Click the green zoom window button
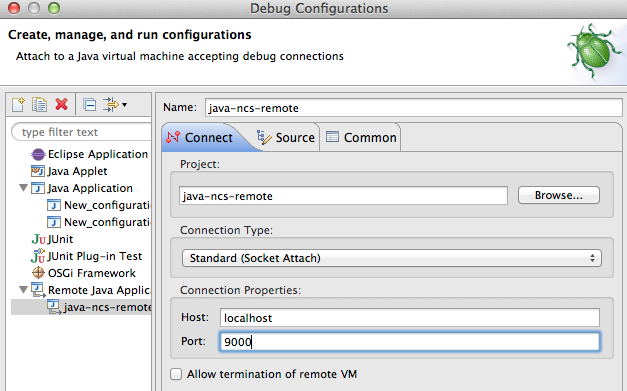 (x=54, y=8)
